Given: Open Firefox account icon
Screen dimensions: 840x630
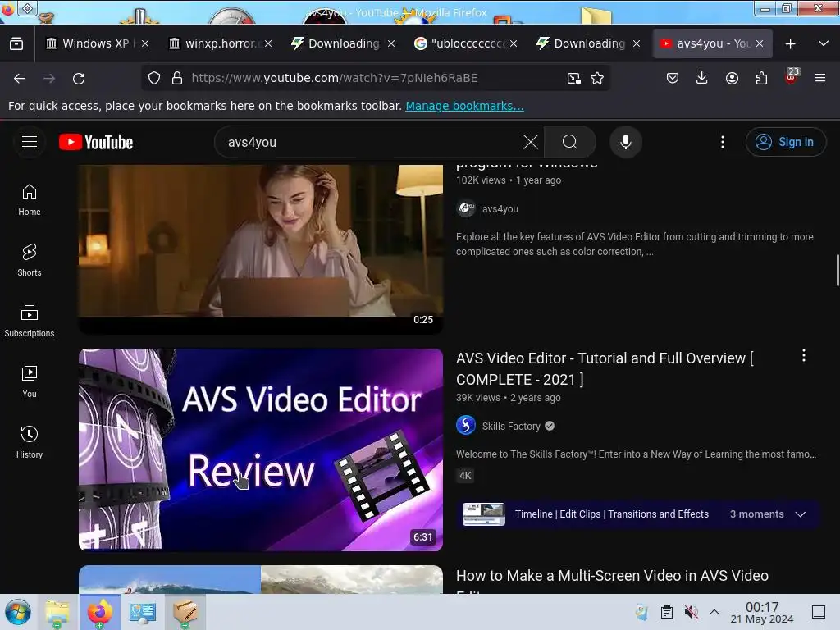Looking at the screenshot, I should (732, 78).
